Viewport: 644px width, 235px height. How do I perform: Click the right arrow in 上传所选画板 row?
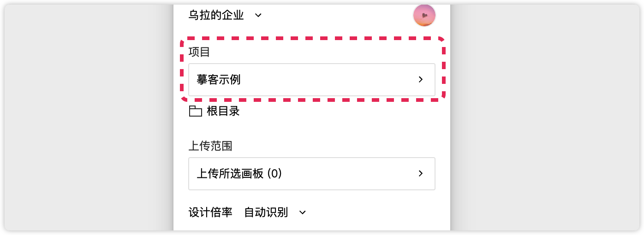pos(420,174)
